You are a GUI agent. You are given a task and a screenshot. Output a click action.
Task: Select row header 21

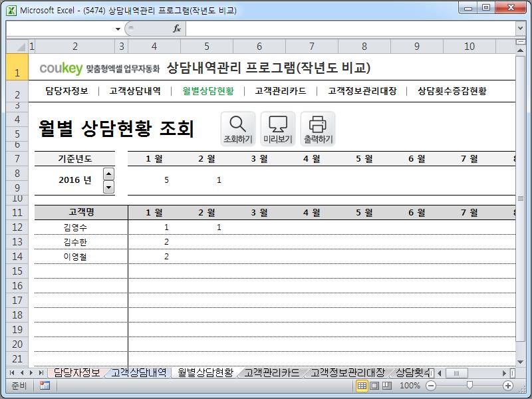click(x=17, y=358)
